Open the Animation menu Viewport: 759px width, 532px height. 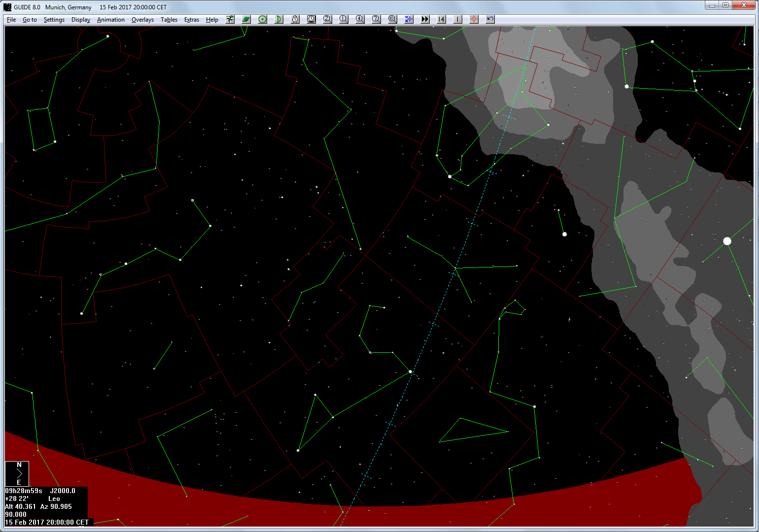(111, 20)
